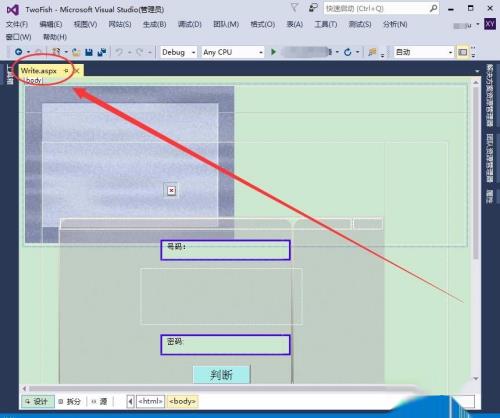This screenshot has height=418, width=500.
Task: Switch to 拆分 split view
Action: pos(70,401)
